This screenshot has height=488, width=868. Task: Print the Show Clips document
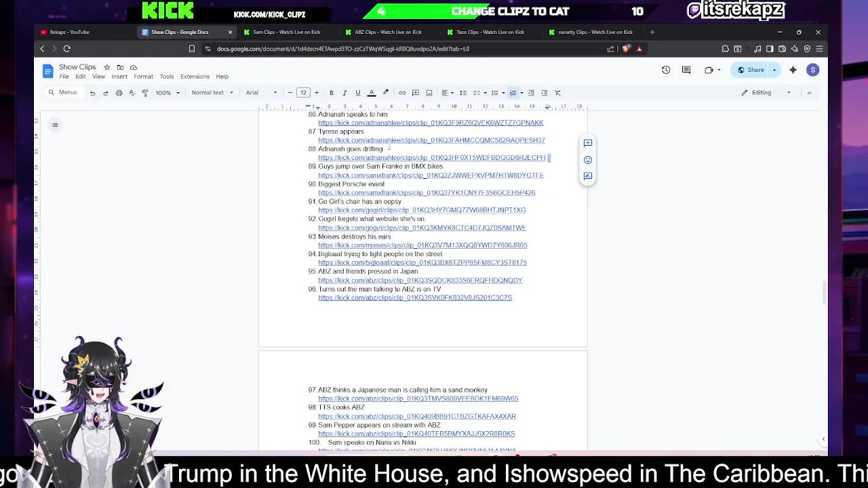coord(119,93)
